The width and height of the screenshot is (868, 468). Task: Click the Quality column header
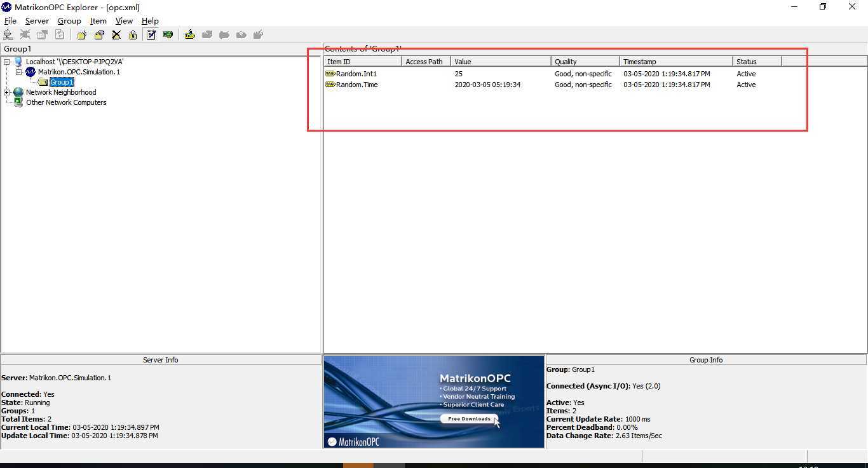(585, 62)
